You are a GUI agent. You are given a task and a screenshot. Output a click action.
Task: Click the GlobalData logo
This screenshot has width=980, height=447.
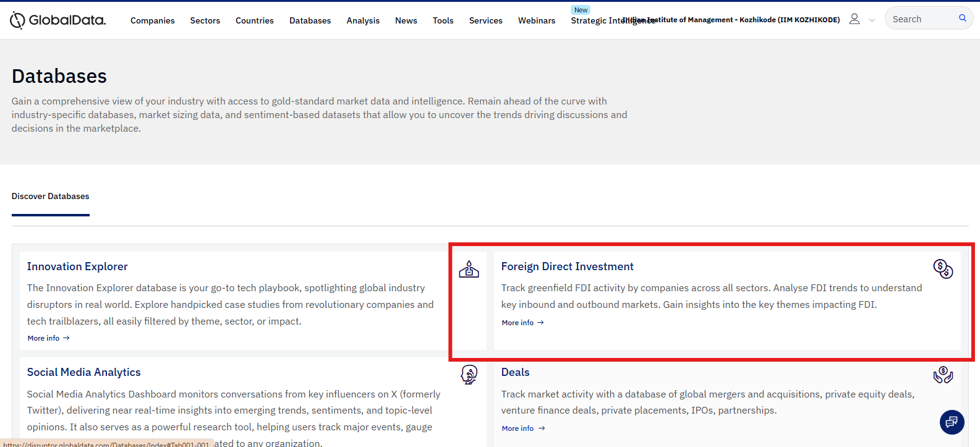(58, 20)
